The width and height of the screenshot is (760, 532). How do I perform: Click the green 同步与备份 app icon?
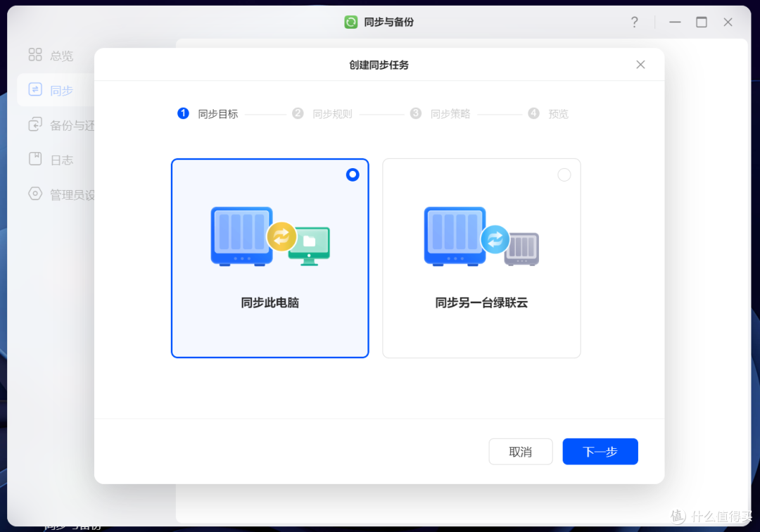[x=351, y=22]
